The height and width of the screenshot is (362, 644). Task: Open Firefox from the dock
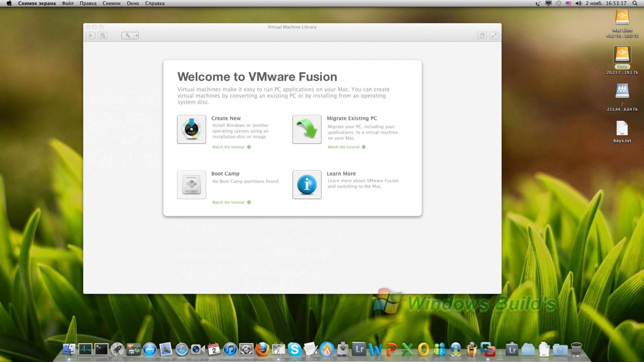click(x=262, y=349)
